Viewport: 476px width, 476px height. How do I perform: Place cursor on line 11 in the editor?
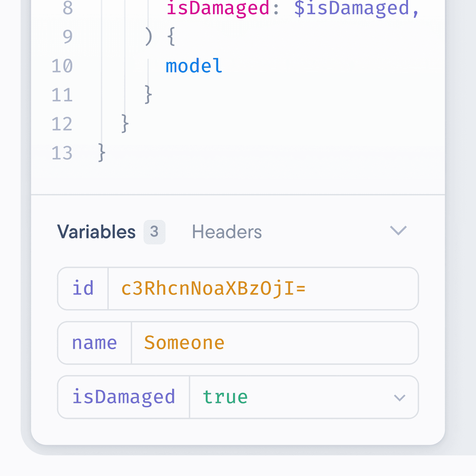point(148,95)
